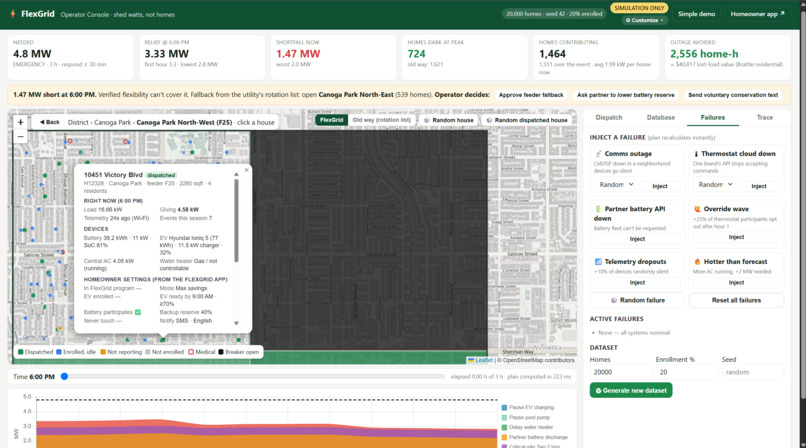This screenshot has height=448, width=806.
Task: Click the Breaker open black legend square
Action: (x=221, y=352)
